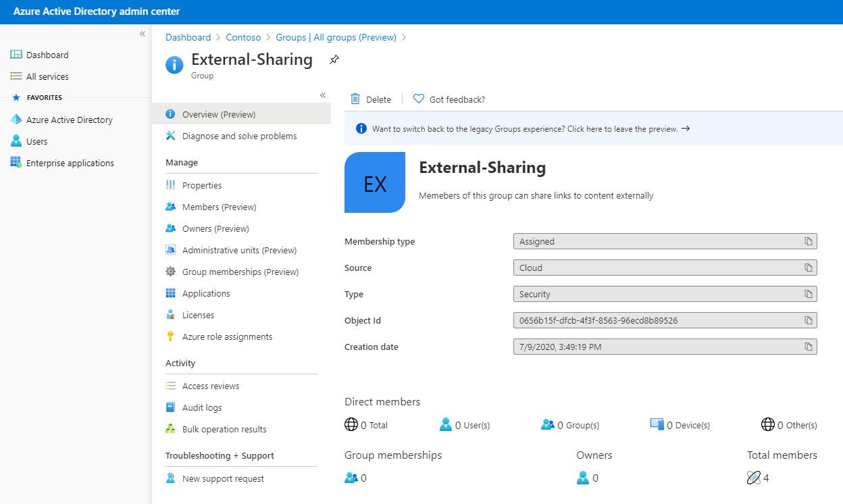
Task: Click the Owners (Preview) people icon
Action: coord(170,228)
